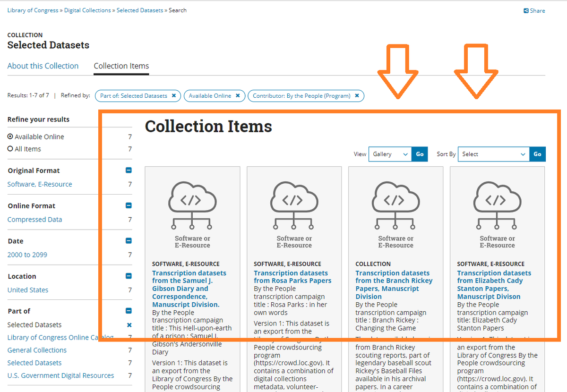Image resolution: width=567 pixels, height=392 pixels.
Task: Open Branch Rickey Papers dataset thumbnail
Action: click(395, 214)
